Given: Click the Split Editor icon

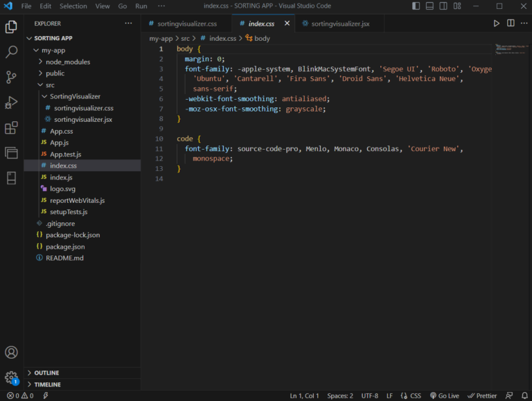Looking at the screenshot, I should [x=511, y=24].
